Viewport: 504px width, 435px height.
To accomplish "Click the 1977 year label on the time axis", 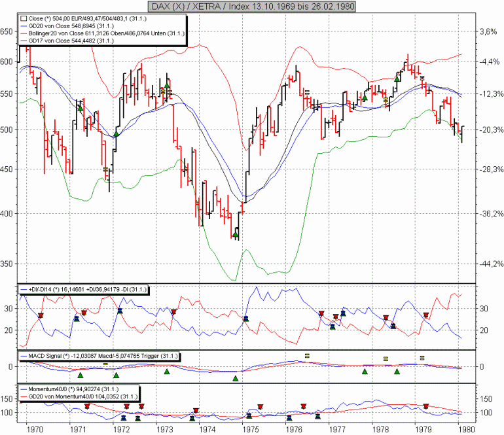I will (337, 430).
